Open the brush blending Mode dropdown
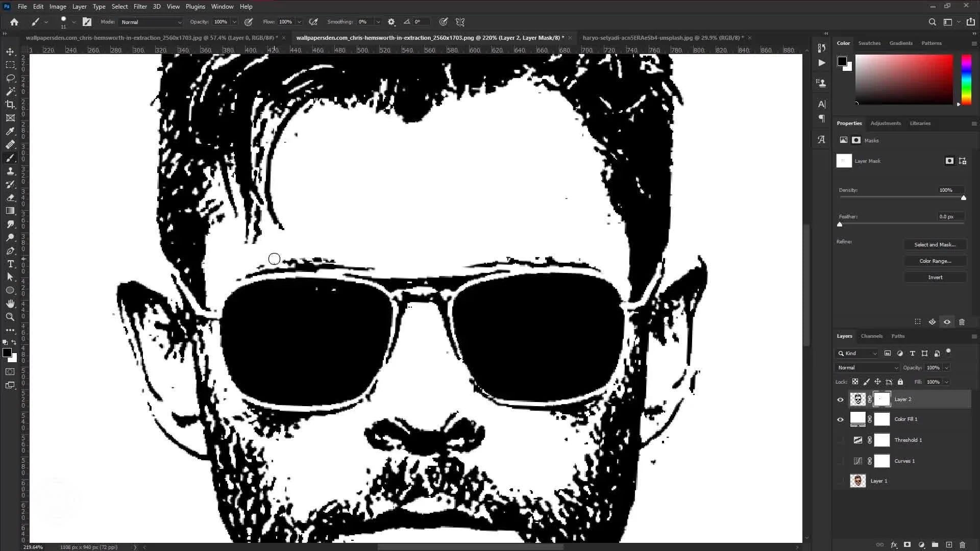Screen dimensions: 980x551 click(150, 22)
